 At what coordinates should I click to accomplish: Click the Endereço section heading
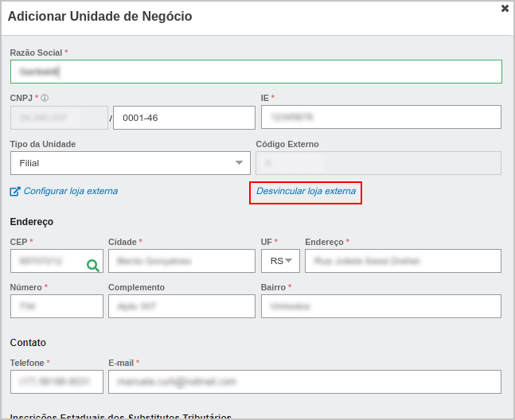coord(32,222)
